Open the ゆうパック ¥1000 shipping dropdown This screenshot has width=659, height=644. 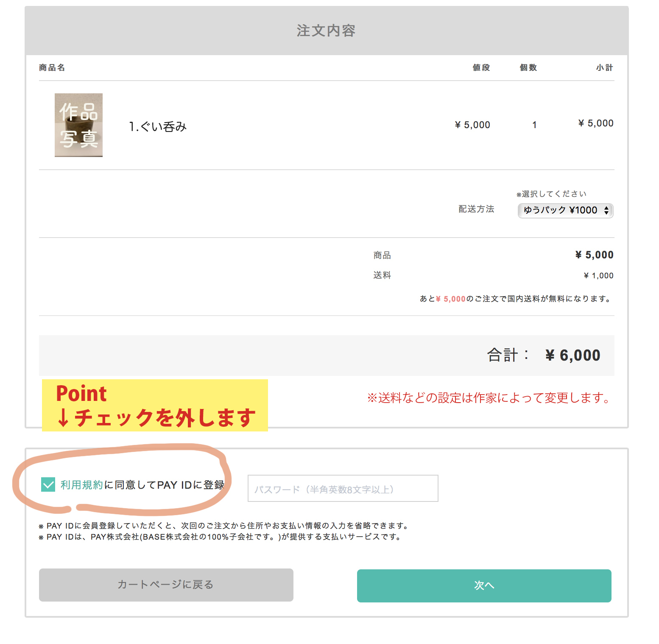[x=565, y=210]
